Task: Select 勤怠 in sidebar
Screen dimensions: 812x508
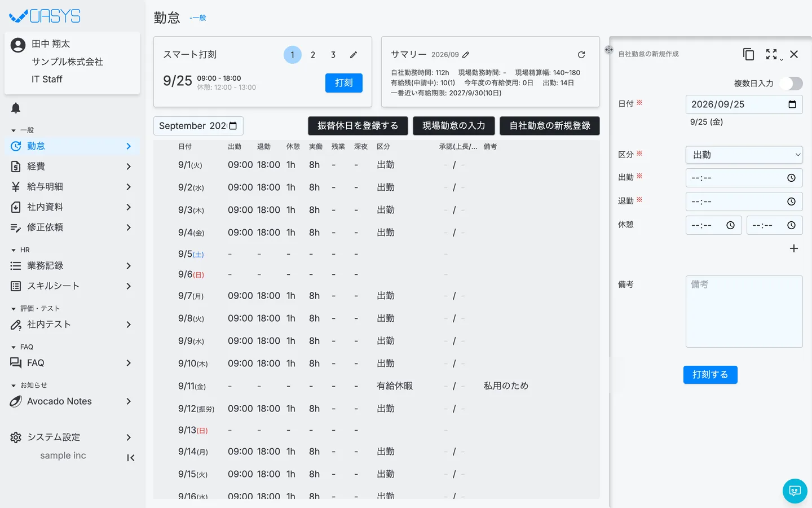Action: point(72,146)
